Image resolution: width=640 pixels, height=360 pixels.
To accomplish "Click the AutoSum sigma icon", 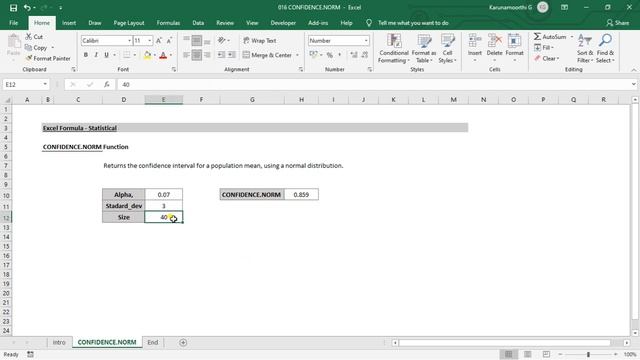I will 537,37.
